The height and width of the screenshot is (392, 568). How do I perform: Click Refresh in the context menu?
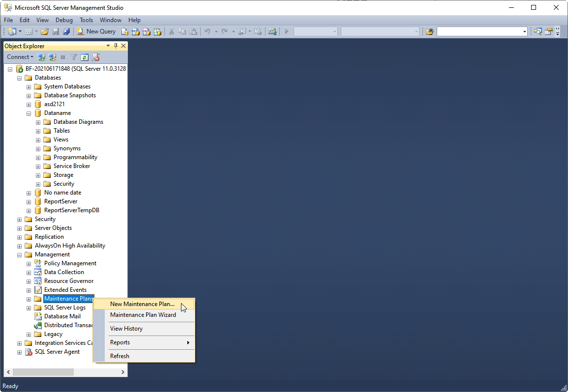pyautogui.click(x=144, y=356)
